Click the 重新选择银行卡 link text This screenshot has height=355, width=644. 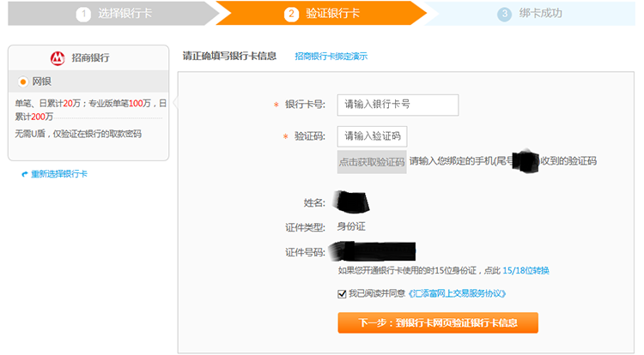click(58, 174)
